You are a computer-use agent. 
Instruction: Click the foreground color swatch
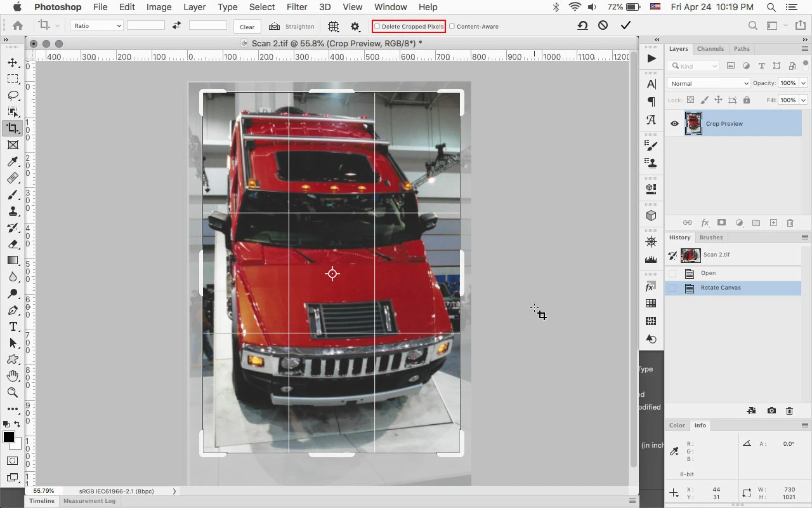pyautogui.click(x=9, y=437)
